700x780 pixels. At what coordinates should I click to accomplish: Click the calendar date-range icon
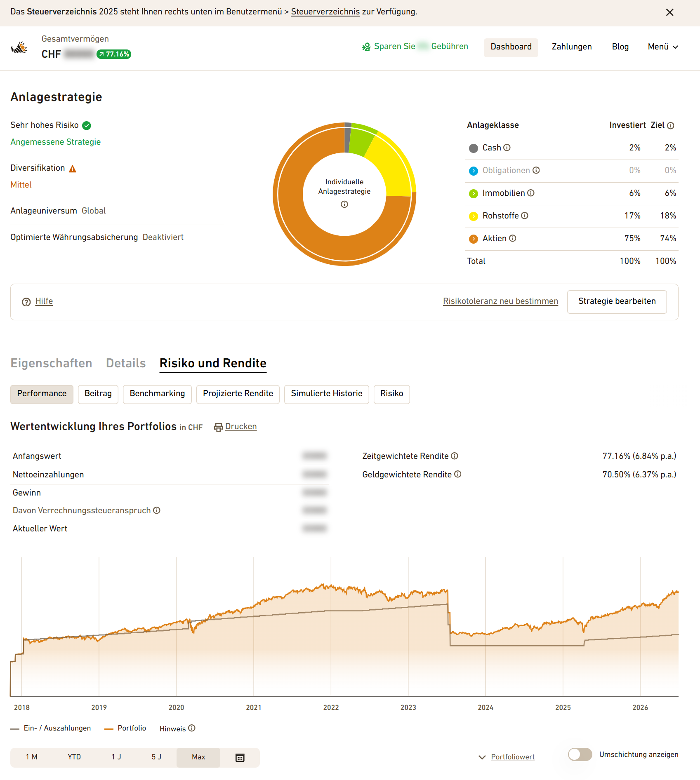coord(240,757)
